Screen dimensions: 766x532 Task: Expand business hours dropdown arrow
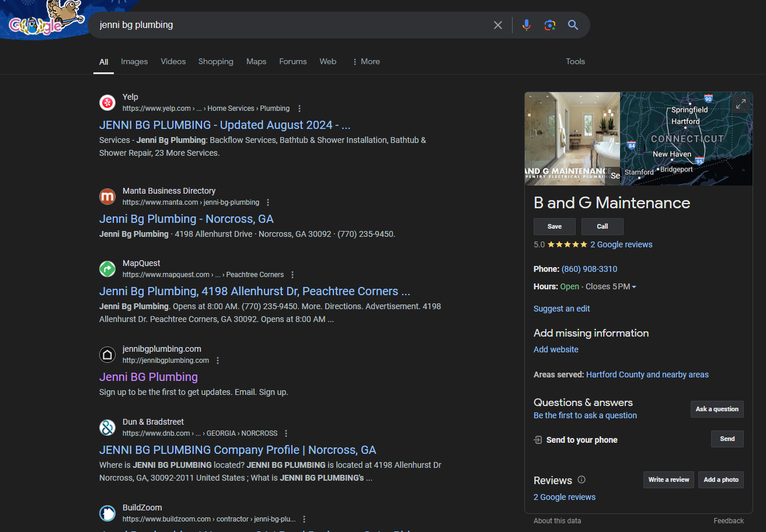click(634, 287)
